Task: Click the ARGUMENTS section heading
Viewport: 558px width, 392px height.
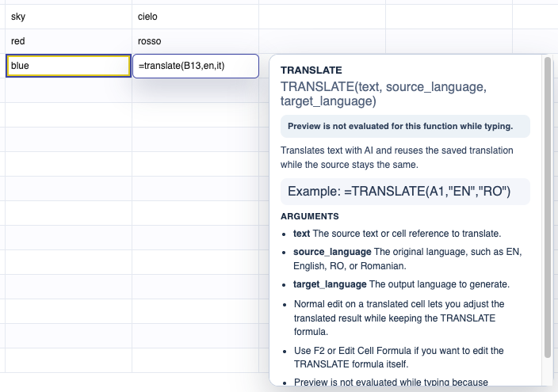Action: click(x=310, y=216)
